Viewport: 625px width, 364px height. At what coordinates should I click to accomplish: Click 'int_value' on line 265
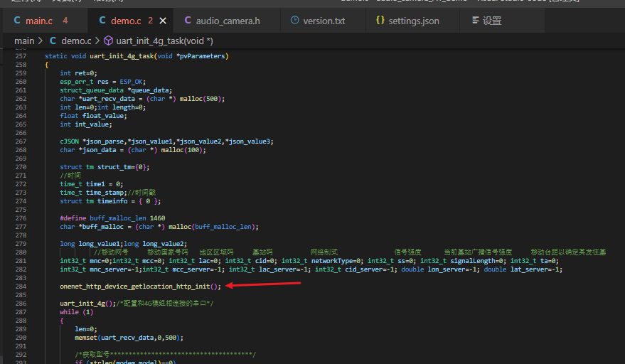92,124
